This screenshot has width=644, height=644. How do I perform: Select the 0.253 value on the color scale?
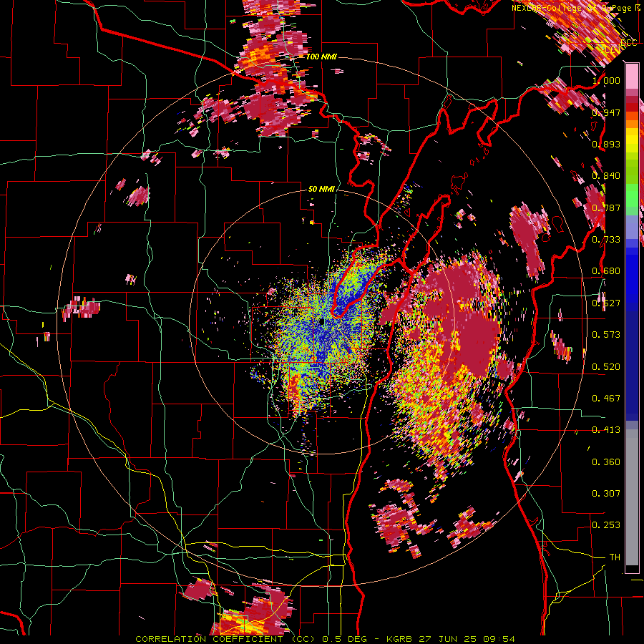point(606,525)
